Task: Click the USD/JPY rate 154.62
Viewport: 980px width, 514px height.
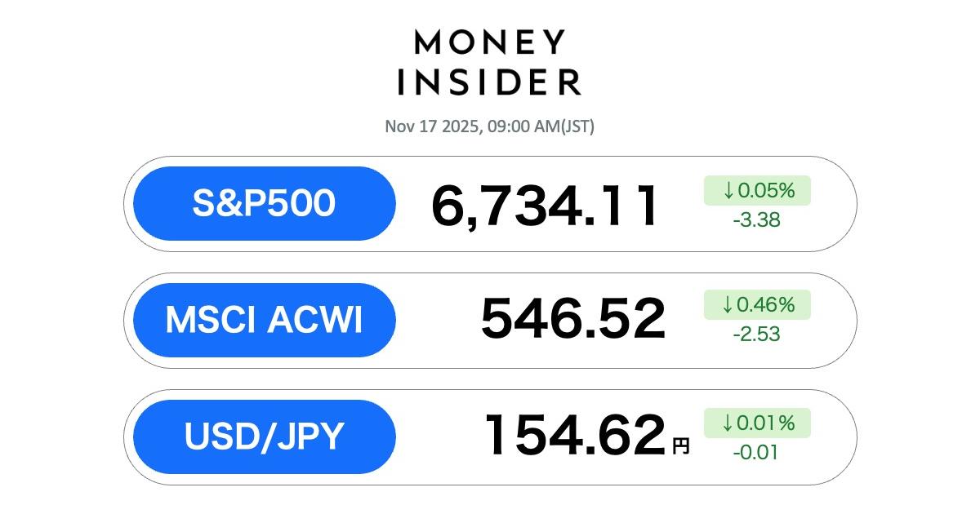Action: tap(574, 436)
